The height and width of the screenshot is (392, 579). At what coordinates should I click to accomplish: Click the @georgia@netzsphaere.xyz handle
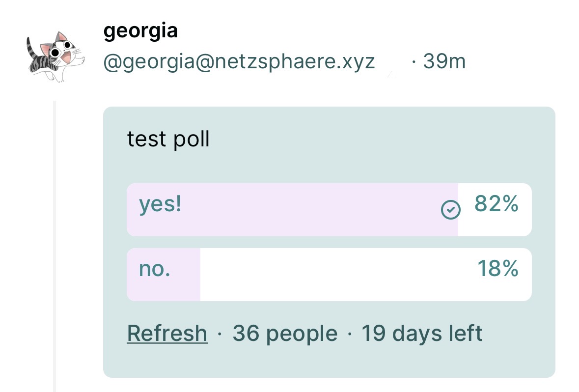click(239, 62)
